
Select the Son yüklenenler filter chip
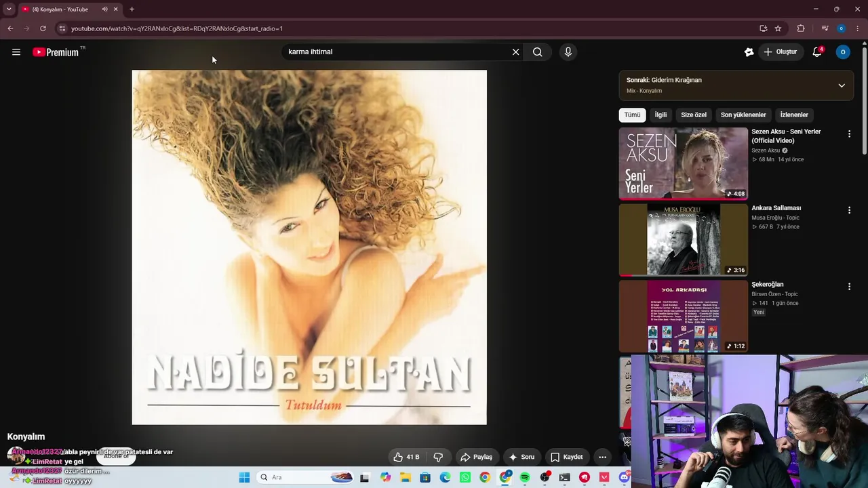pos(743,115)
